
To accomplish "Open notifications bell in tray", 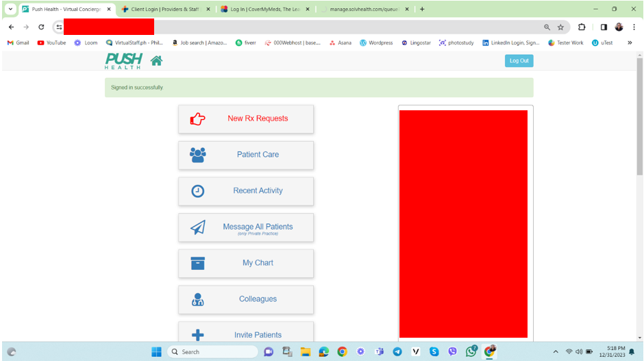I will coord(632,352).
